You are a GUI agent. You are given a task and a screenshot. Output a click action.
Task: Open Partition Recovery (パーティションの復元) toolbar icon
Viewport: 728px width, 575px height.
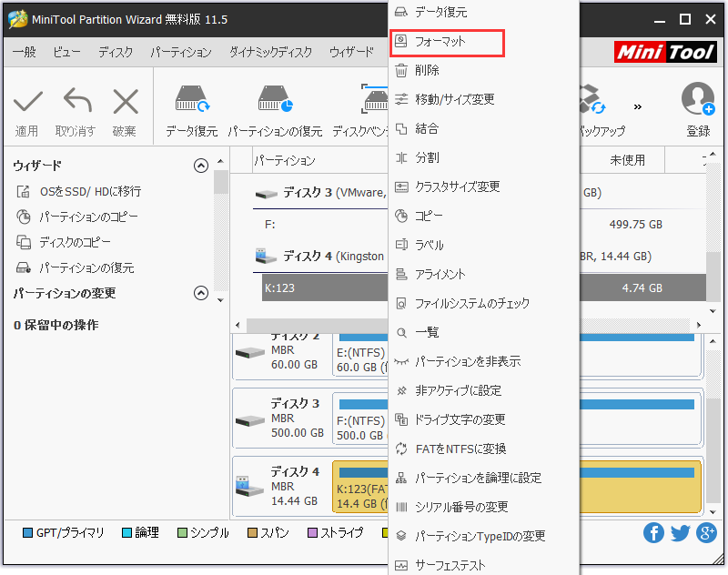[x=276, y=98]
